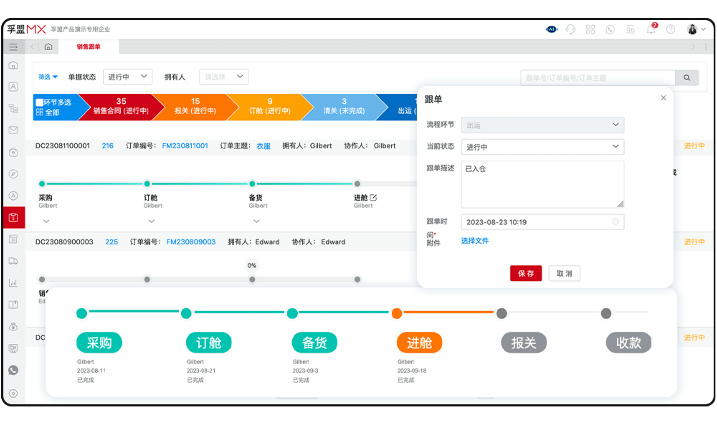Click the edit icon beside 进舱 step
Image resolution: width=717 pixels, height=425 pixels.
click(x=374, y=197)
